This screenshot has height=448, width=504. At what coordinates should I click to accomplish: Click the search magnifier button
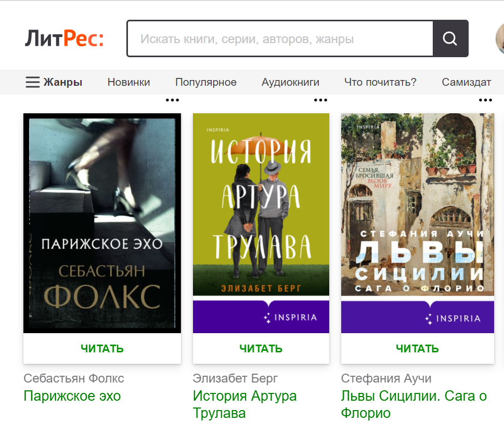[x=450, y=38]
